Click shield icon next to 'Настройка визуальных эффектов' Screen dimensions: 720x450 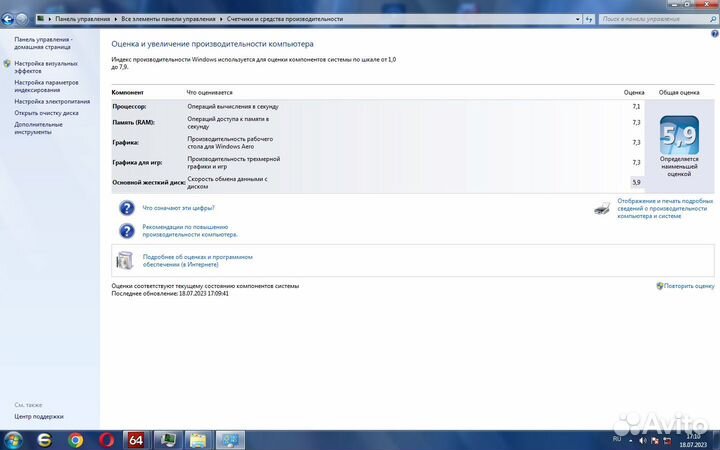(x=7, y=64)
